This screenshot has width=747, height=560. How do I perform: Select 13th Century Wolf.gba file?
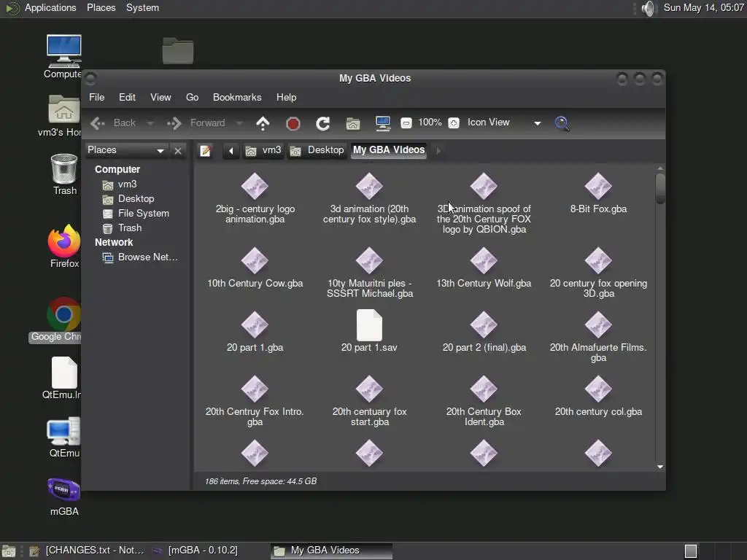(484, 268)
